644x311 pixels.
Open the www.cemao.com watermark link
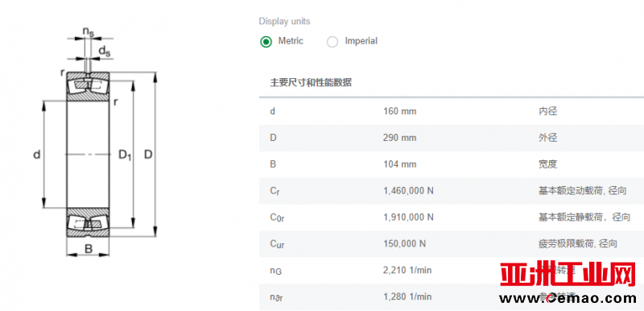pyautogui.click(x=568, y=298)
